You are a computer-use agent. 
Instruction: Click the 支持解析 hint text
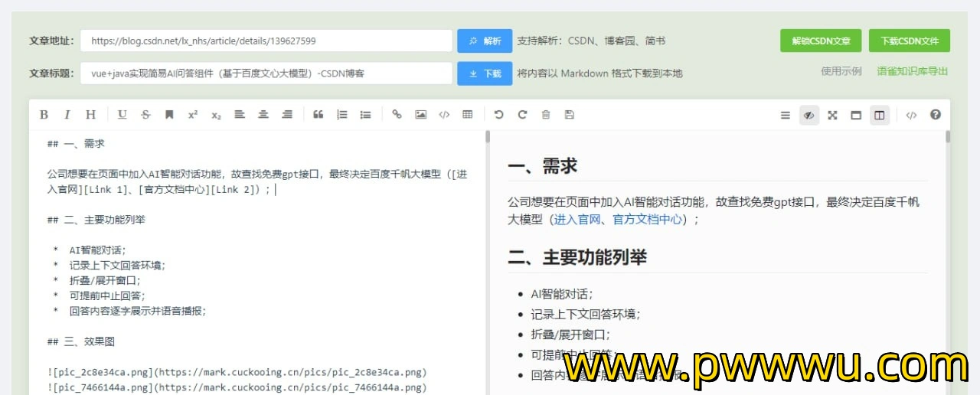(x=591, y=41)
